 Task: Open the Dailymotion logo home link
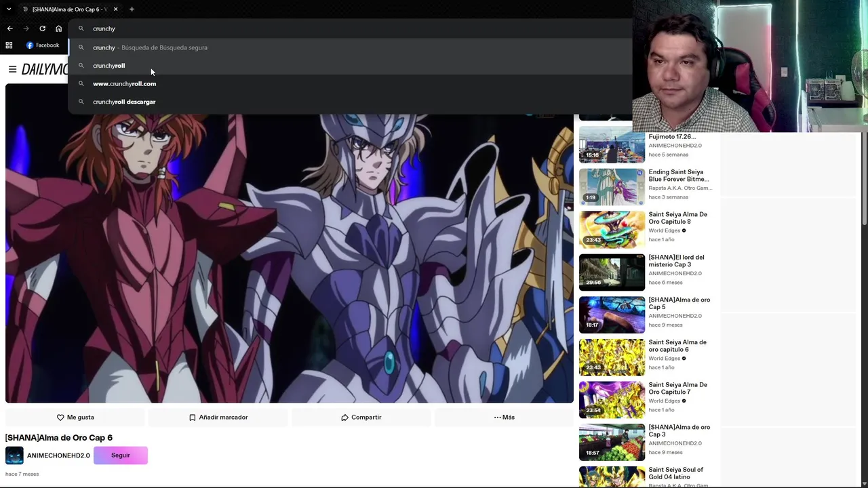[x=45, y=69]
